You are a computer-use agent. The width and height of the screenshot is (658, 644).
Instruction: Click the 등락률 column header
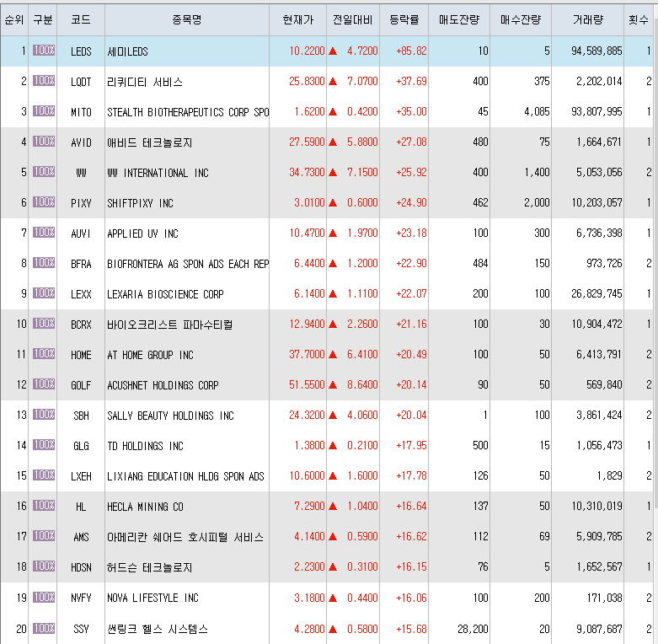(x=404, y=19)
